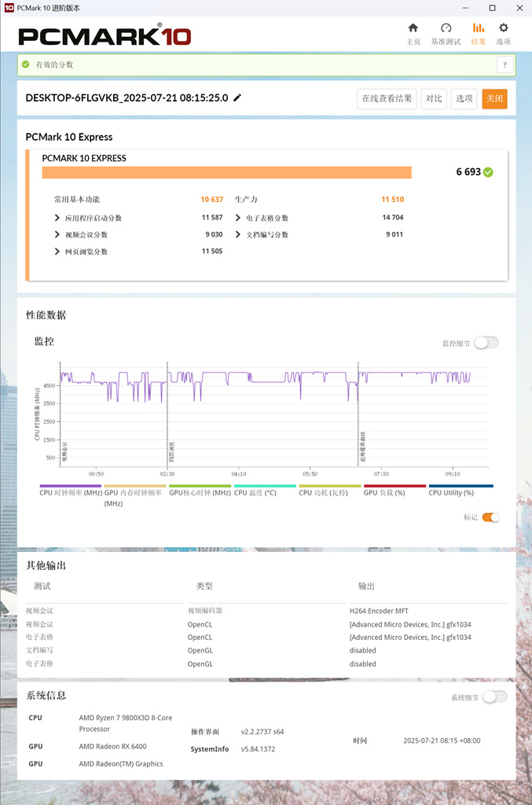Viewport: 532px width, 805px height.
Task: Click the result name DESKTOP-6FLGVKB_2025-07-21
Action: [127, 97]
